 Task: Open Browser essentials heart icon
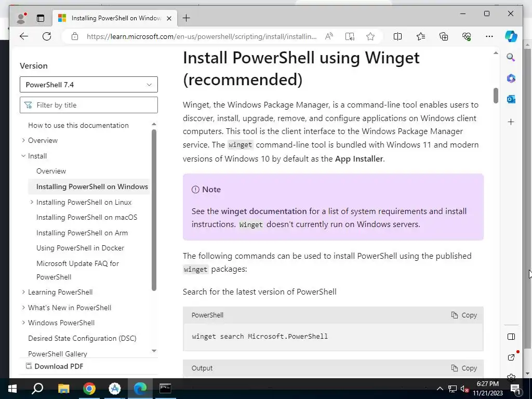point(467,36)
